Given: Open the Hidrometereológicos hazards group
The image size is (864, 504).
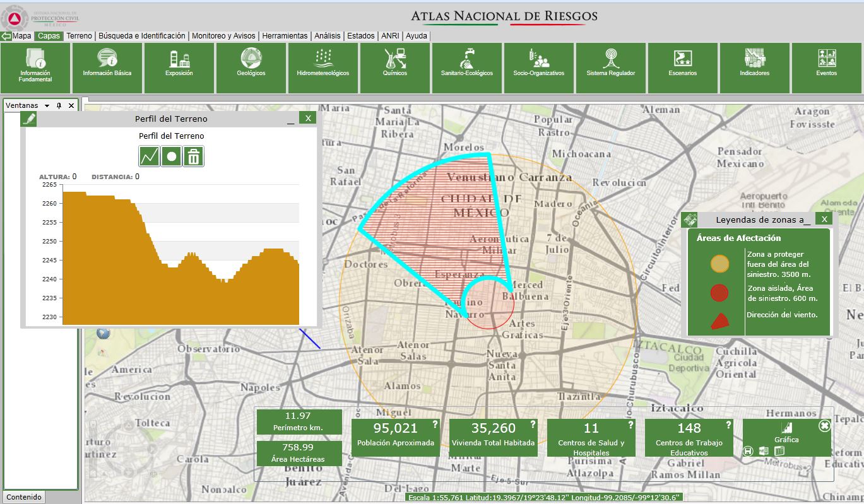Looking at the screenshot, I should 323,68.
